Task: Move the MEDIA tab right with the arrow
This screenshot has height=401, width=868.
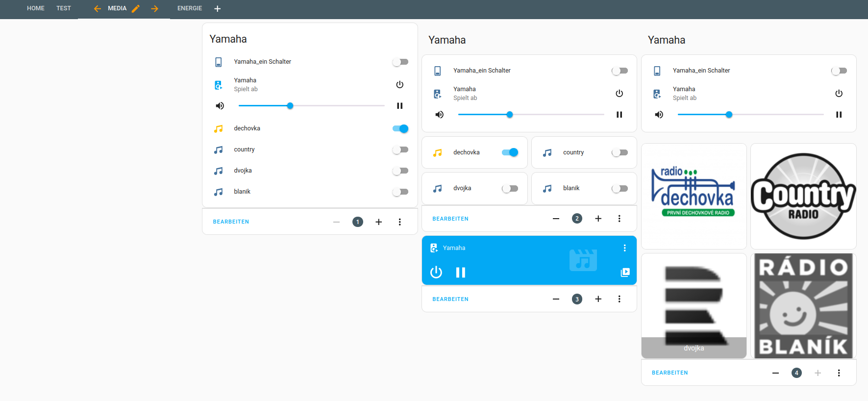Action: 154,9
